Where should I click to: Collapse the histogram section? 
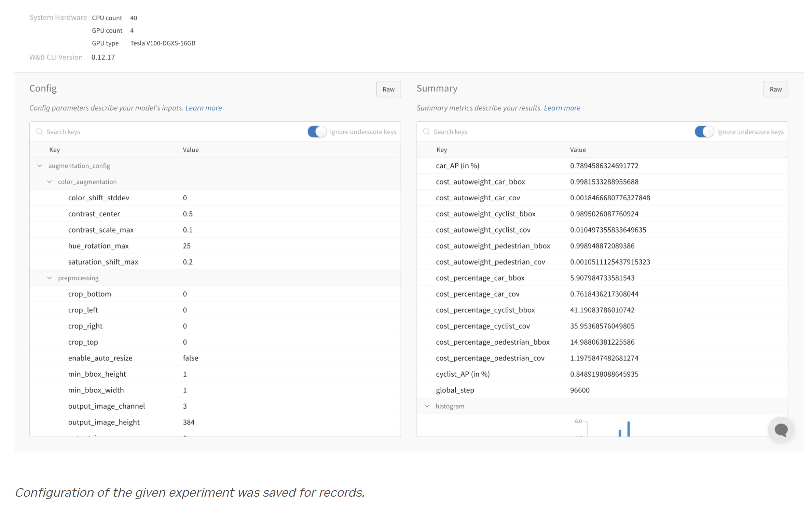(x=427, y=406)
